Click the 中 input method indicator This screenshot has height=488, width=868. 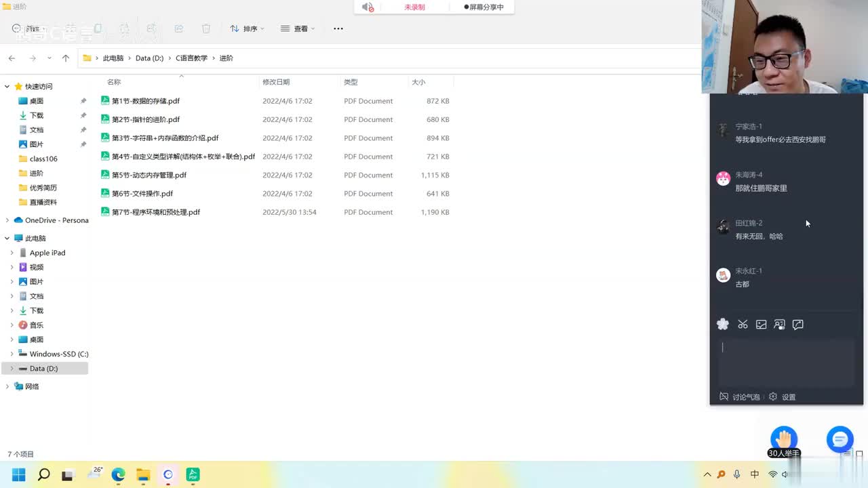[x=755, y=474]
